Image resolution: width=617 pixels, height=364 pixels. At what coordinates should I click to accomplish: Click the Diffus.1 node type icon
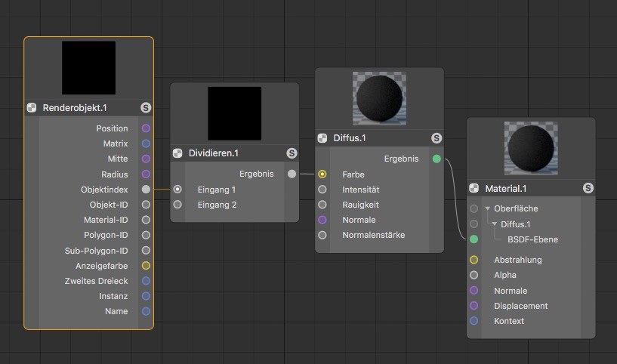pyautogui.click(x=322, y=138)
